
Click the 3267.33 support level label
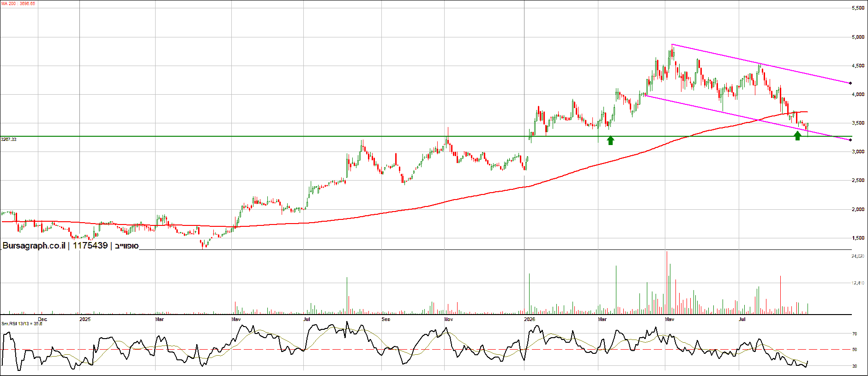point(9,139)
